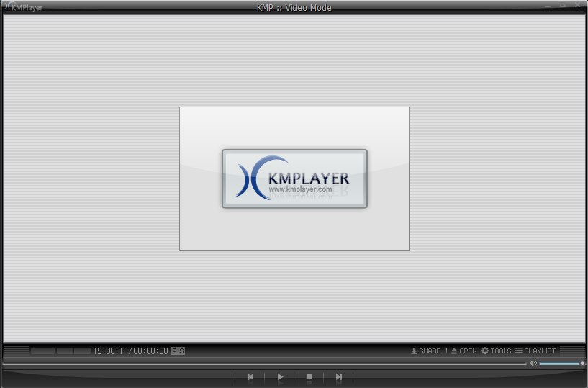Open the SHADE mode button
Viewport: 588px width, 388px height.
[425, 351]
